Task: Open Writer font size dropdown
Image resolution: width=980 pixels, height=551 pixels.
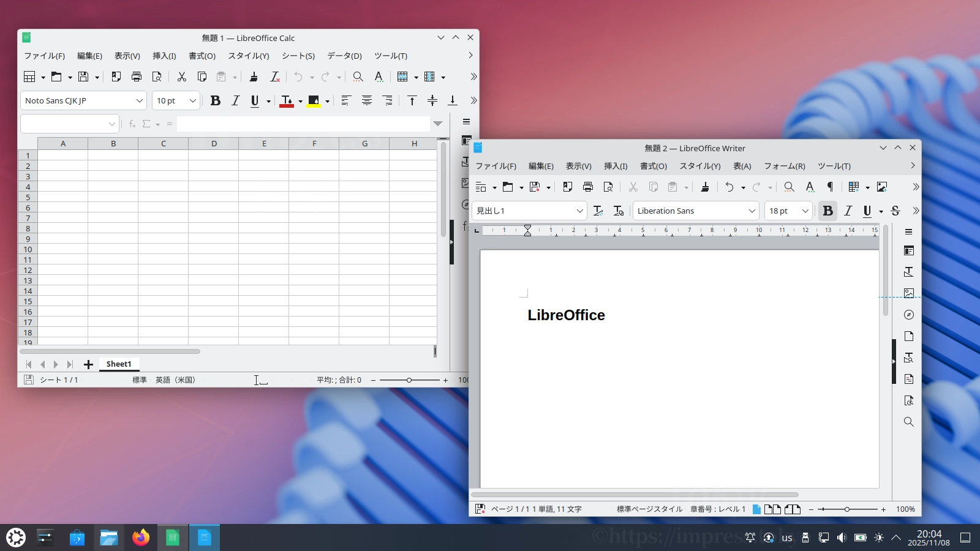Action: click(805, 211)
